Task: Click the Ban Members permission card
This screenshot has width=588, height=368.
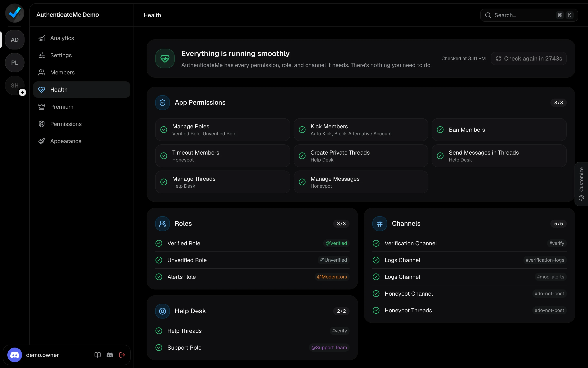Action: tap(499, 129)
